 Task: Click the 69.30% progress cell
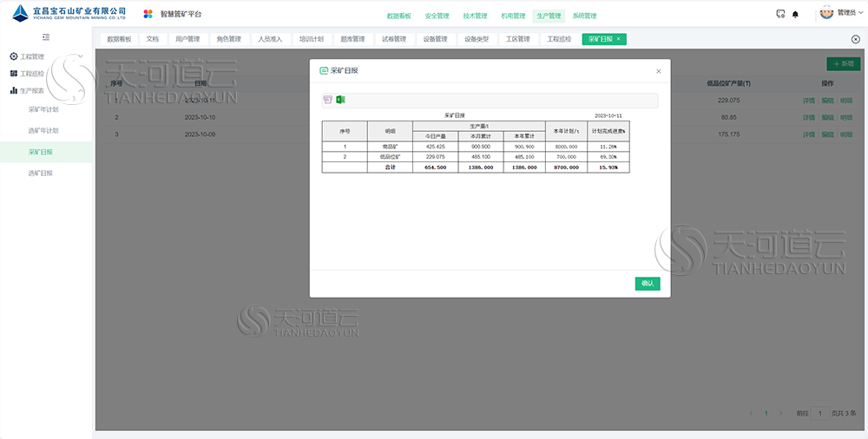[x=608, y=157]
